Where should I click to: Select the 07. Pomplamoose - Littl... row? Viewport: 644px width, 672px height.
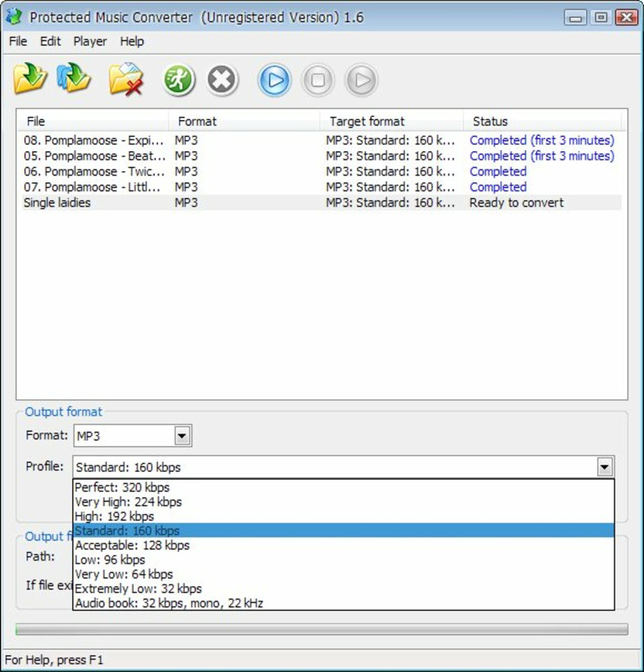[x=322, y=187]
